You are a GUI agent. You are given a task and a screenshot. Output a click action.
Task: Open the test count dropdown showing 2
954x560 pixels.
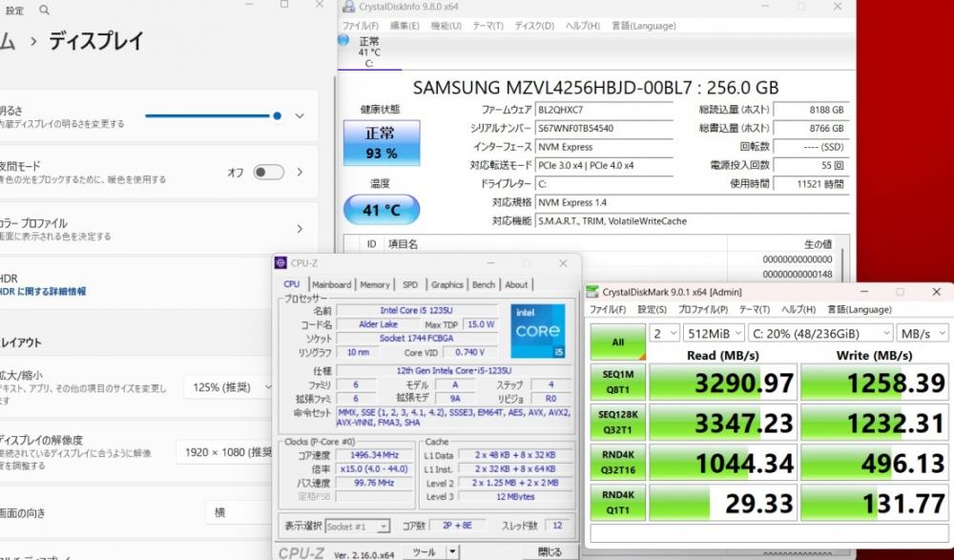pyautogui.click(x=664, y=334)
